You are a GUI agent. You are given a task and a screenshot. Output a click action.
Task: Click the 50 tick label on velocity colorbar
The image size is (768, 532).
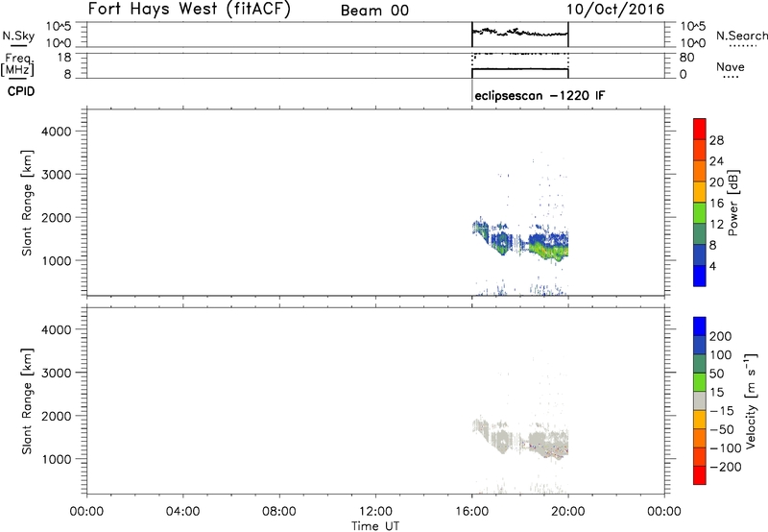716,374
